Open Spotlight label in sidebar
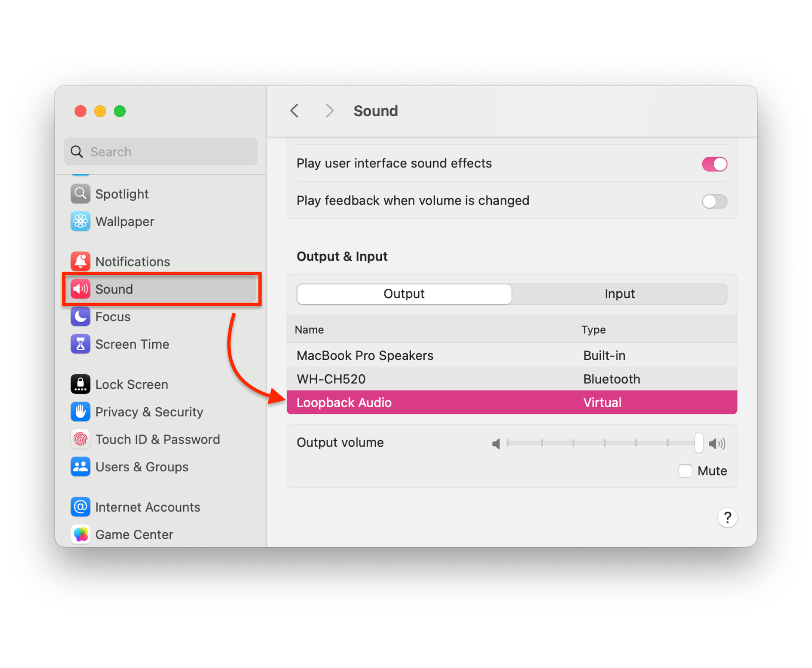This screenshot has height=668, width=812. click(x=122, y=194)
